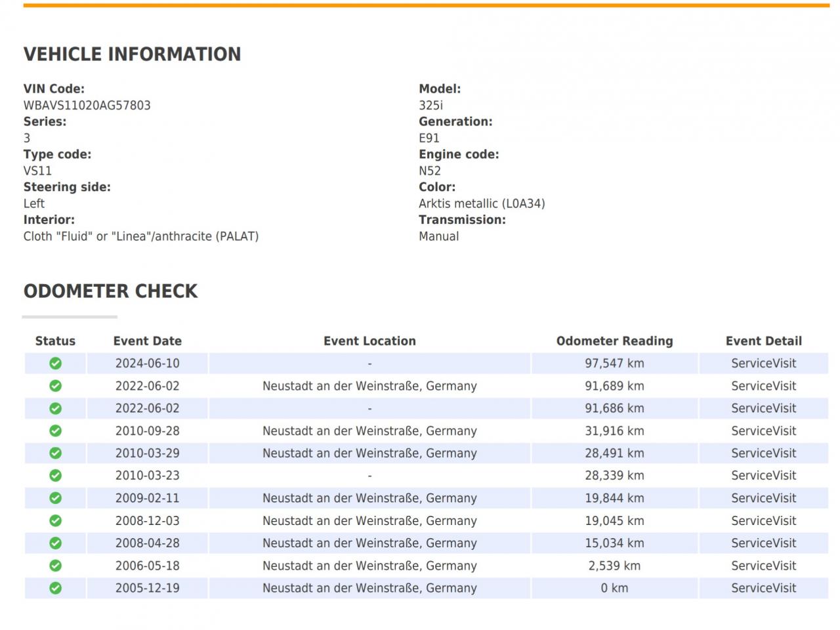The width and height of the screenshot is (840, 630).
Task: Click checkmark for 0 km reading row
Action: pos(56,588)
